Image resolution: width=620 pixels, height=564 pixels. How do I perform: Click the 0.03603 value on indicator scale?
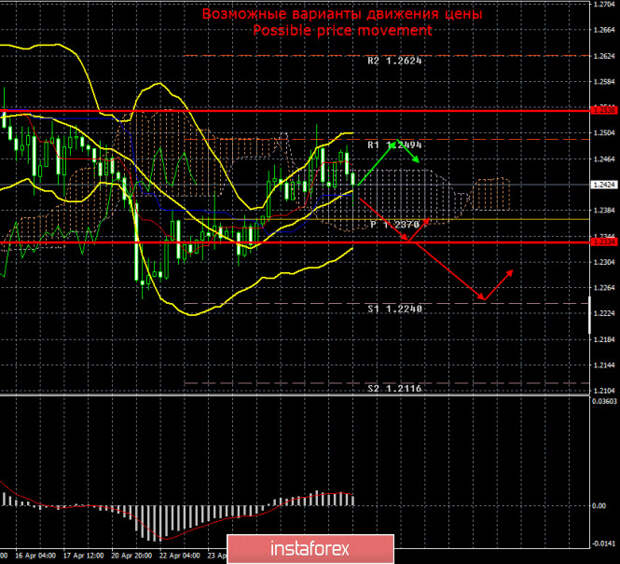[605, 401]
